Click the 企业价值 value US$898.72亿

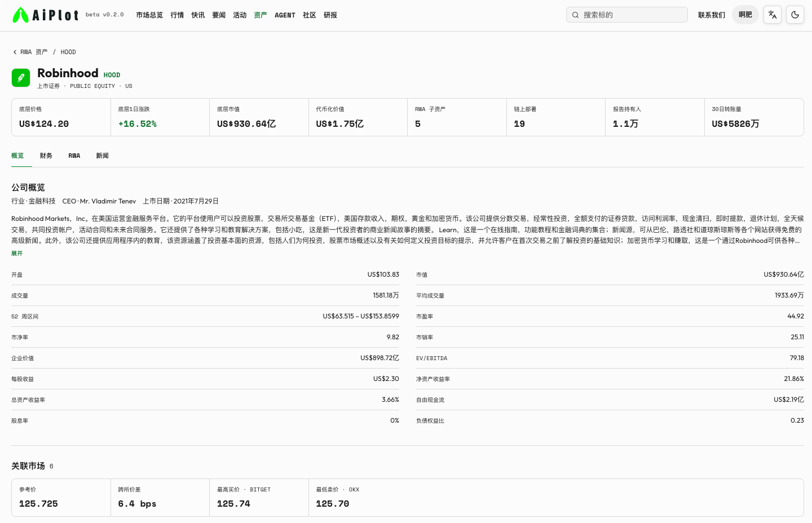coord(380,358)
